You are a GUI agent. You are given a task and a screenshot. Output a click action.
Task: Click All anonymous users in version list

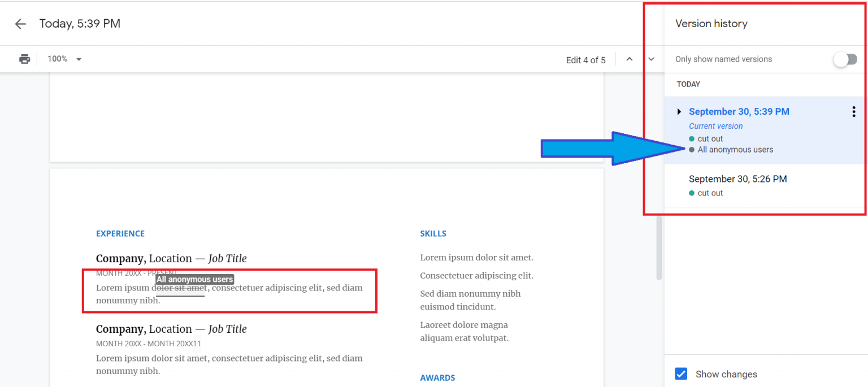735,150
